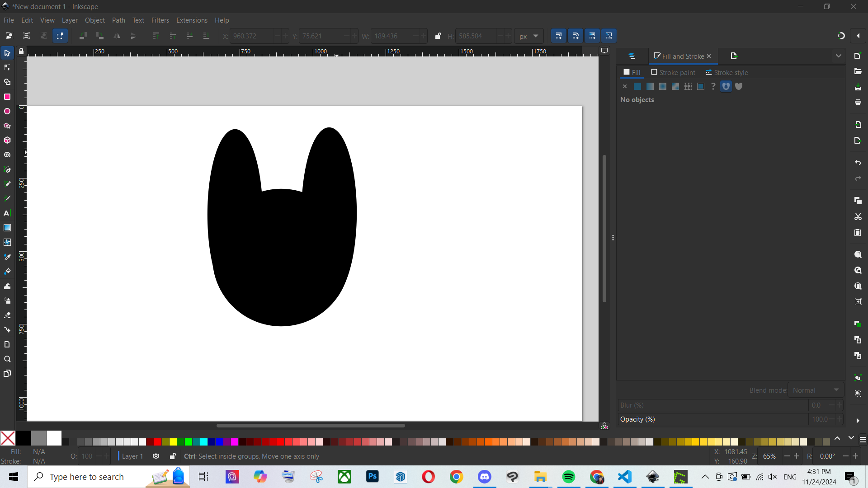This screenshot has width=868, height=488.
Task: Click the zoom percentage field
Action: pyautogui.click(x=770, y=456)
